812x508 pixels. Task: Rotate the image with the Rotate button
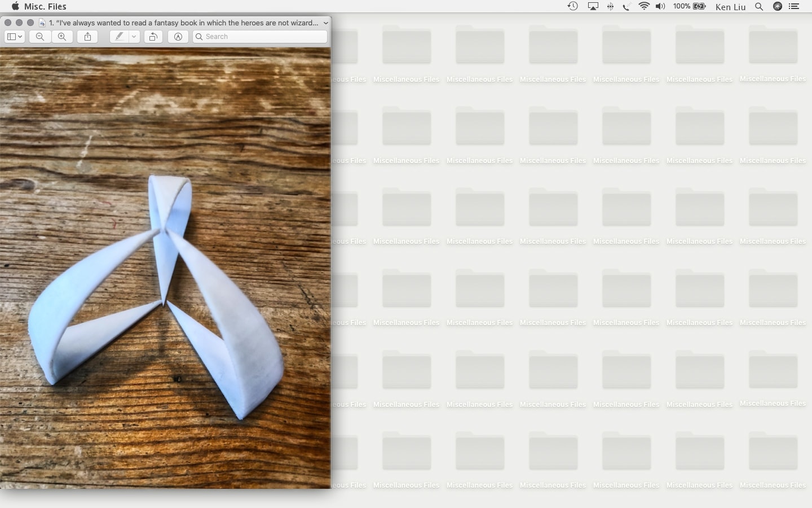click(x=153, y=37)
